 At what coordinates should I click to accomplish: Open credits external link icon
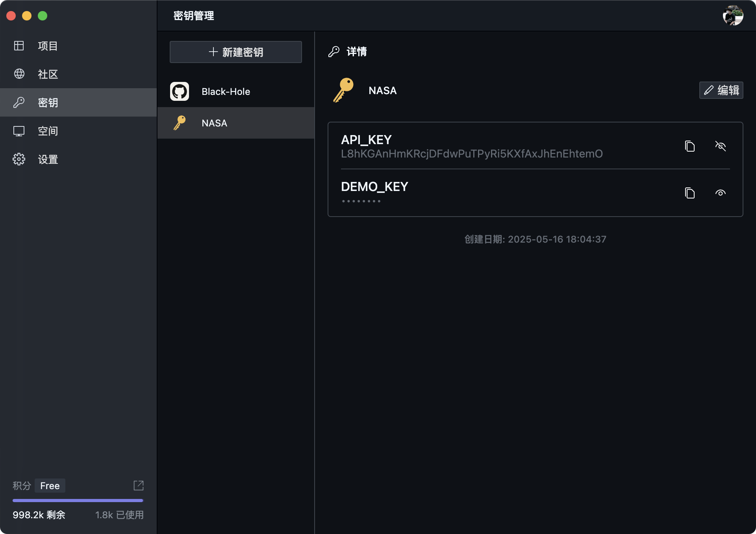(139, 485)
